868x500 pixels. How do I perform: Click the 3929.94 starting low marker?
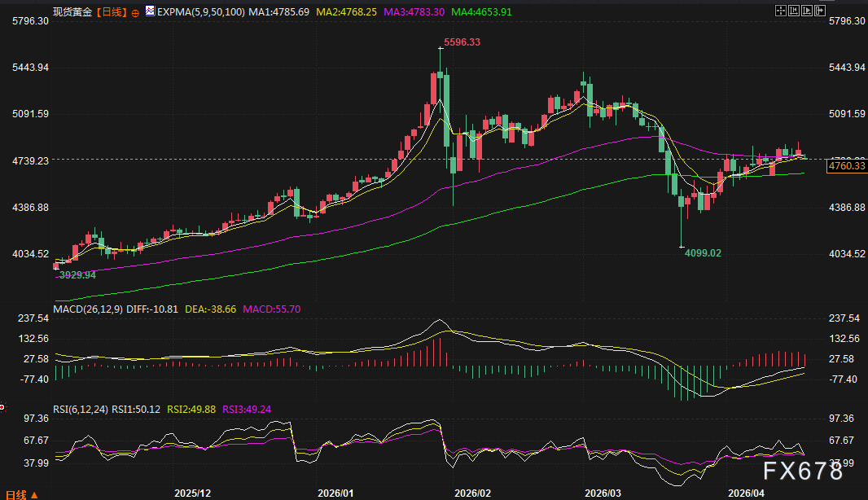click(77, 275)
